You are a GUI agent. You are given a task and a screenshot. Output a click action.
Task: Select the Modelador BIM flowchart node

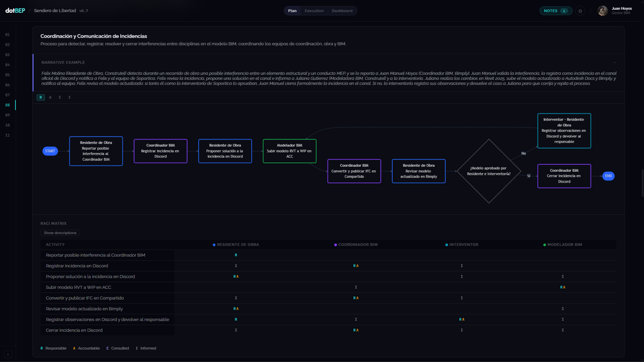pos(289,151)
